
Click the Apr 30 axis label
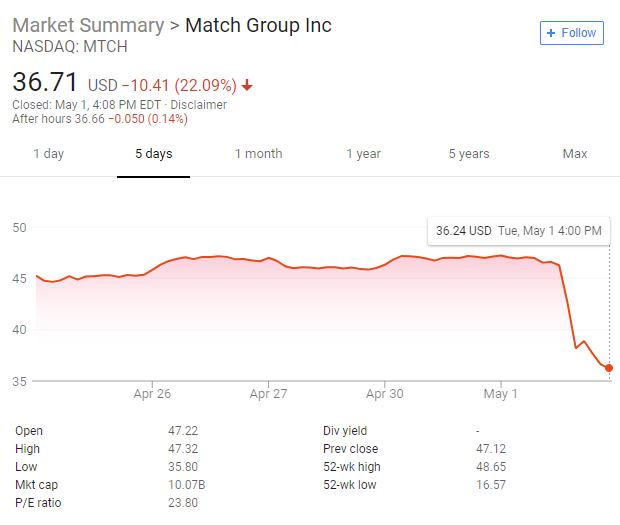click(x=385, y=394)
